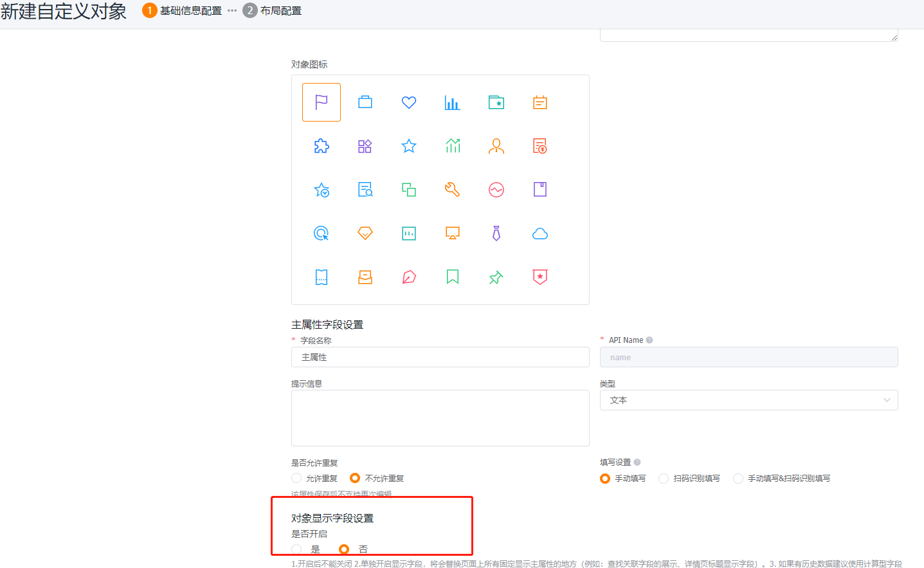Go to step 2 布局配置
Viewport: 924px width, 568px height.
(272, 10)
